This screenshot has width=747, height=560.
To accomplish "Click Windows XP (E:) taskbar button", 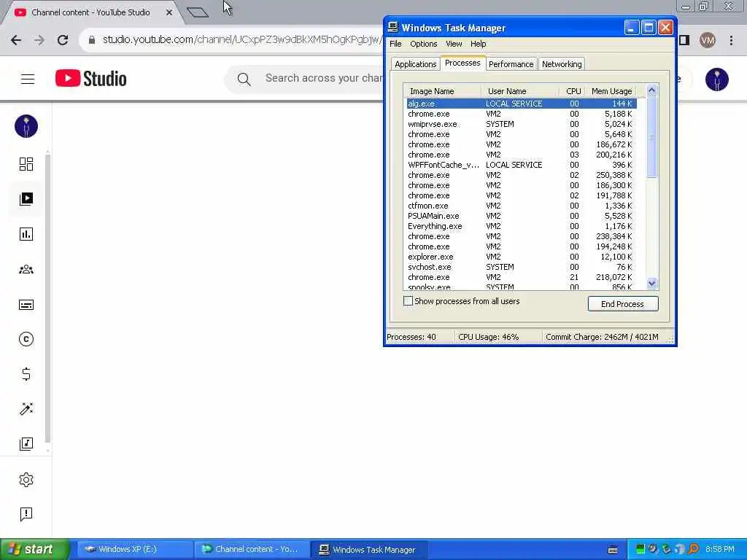I will tap(135, 550).
